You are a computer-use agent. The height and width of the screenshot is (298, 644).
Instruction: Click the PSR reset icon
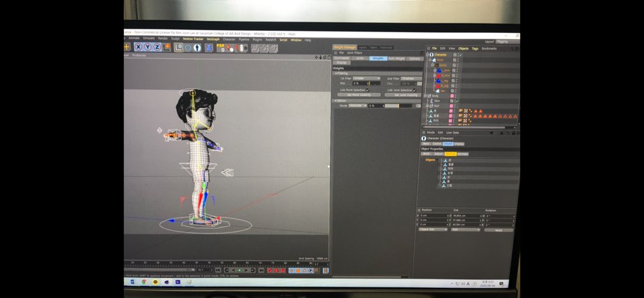(x=220, y=48)
